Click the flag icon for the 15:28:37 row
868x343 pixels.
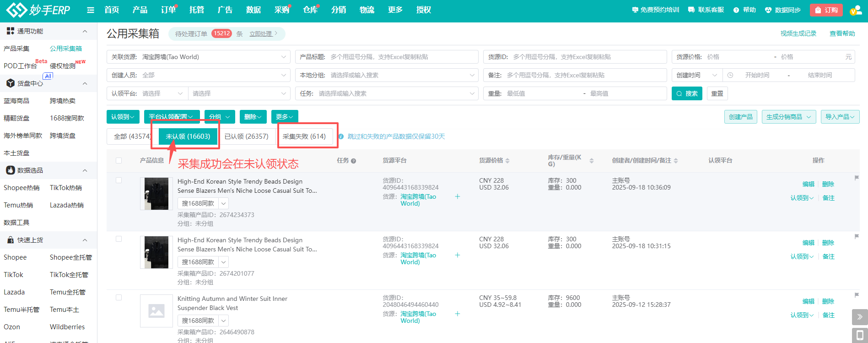[857, 295]
